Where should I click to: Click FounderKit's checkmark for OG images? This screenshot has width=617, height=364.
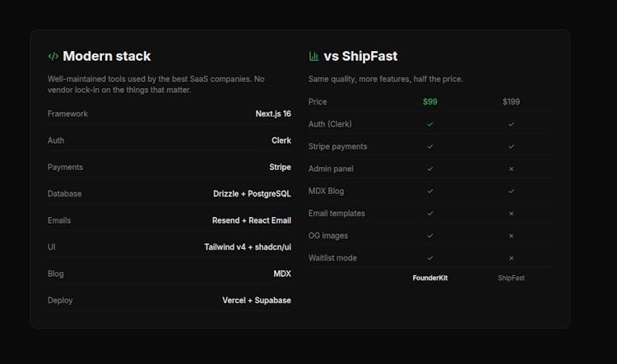430,236
